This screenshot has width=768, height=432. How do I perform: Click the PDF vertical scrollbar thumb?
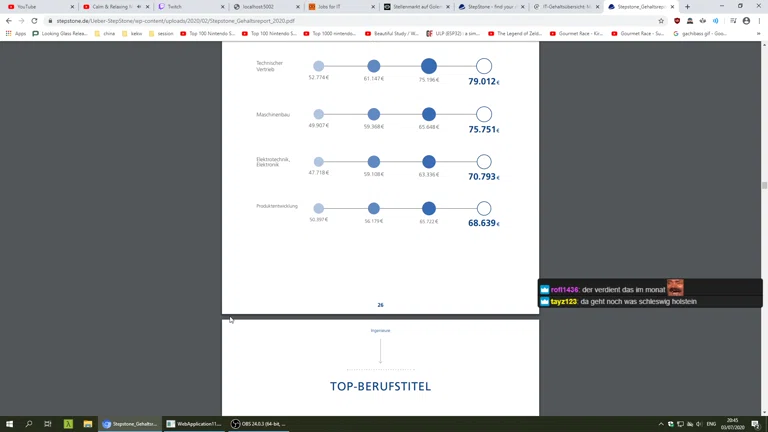click(764, 185)
